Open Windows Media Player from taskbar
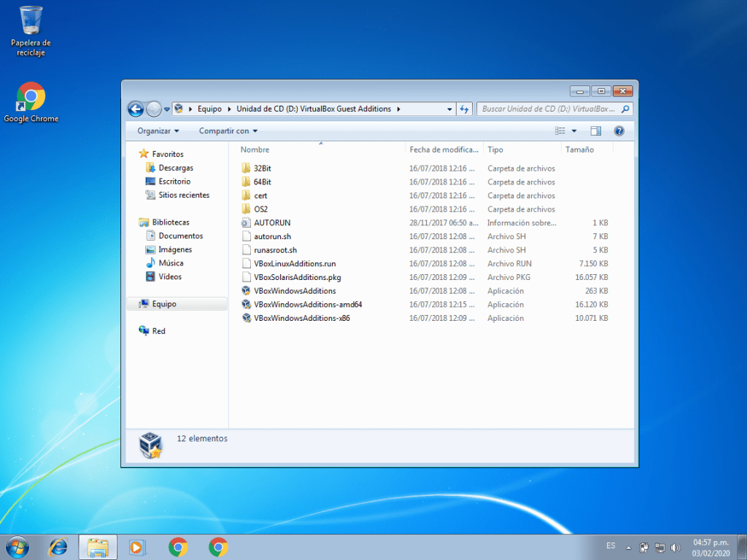 (x=136, y=547)
